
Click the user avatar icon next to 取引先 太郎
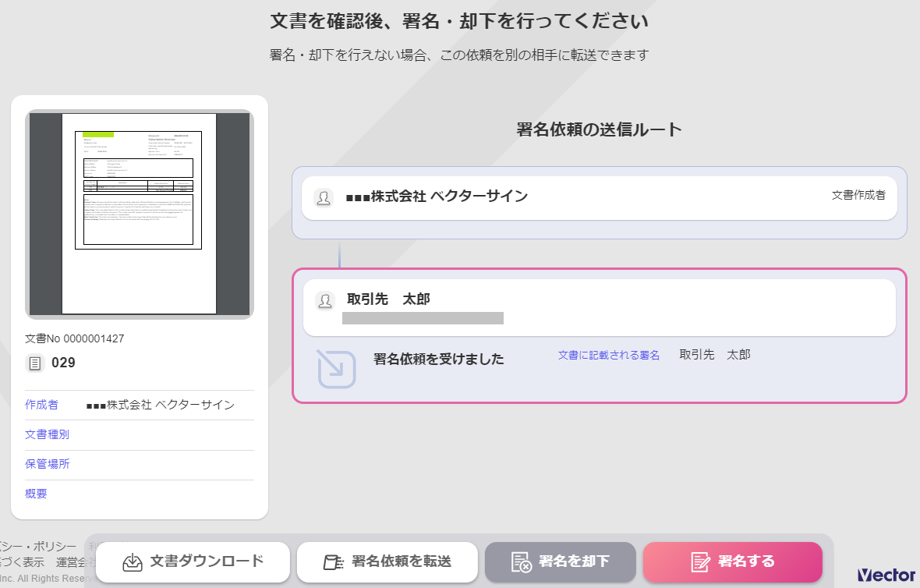point(324,301)
